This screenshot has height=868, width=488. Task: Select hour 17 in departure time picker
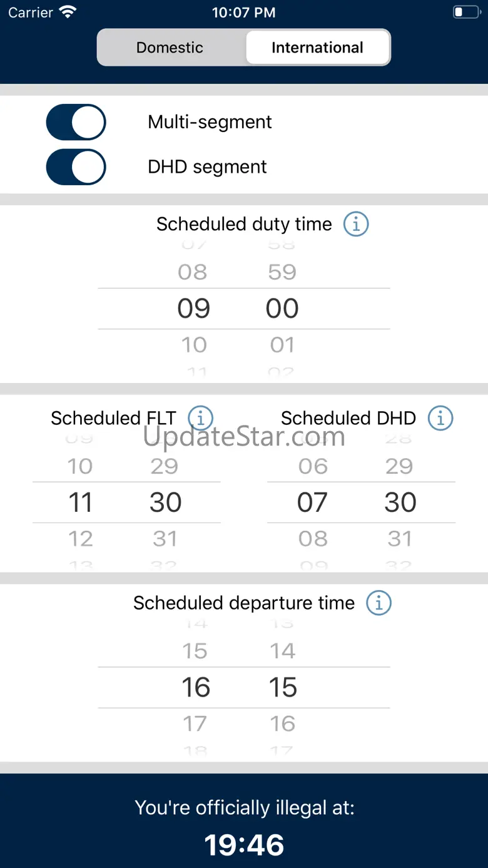tap(195, 724)
